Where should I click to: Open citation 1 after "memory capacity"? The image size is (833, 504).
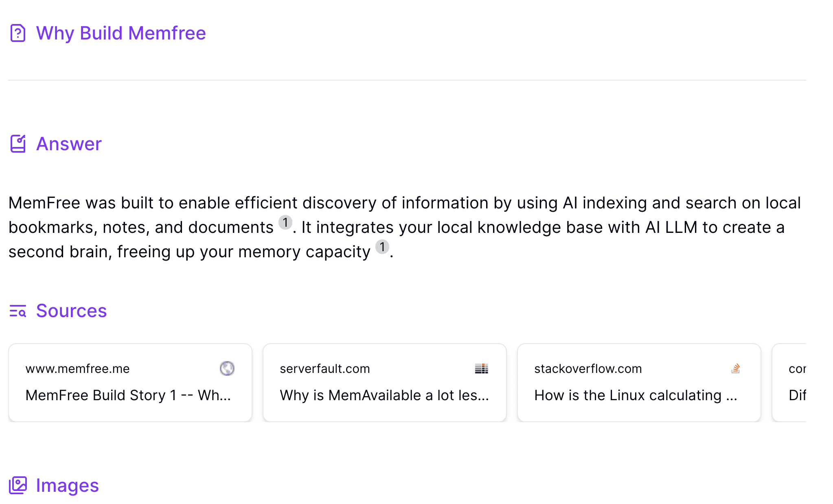click(382, 247)
